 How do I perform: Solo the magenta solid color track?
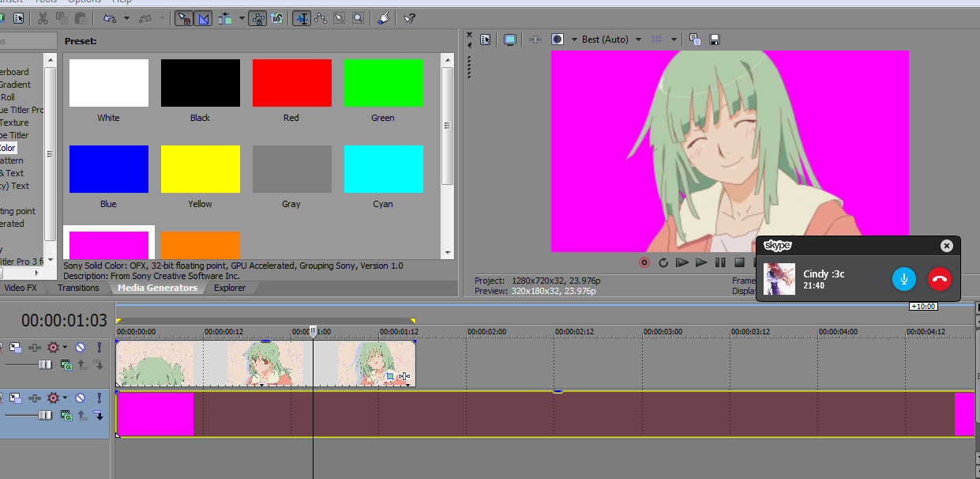[99, 397]
